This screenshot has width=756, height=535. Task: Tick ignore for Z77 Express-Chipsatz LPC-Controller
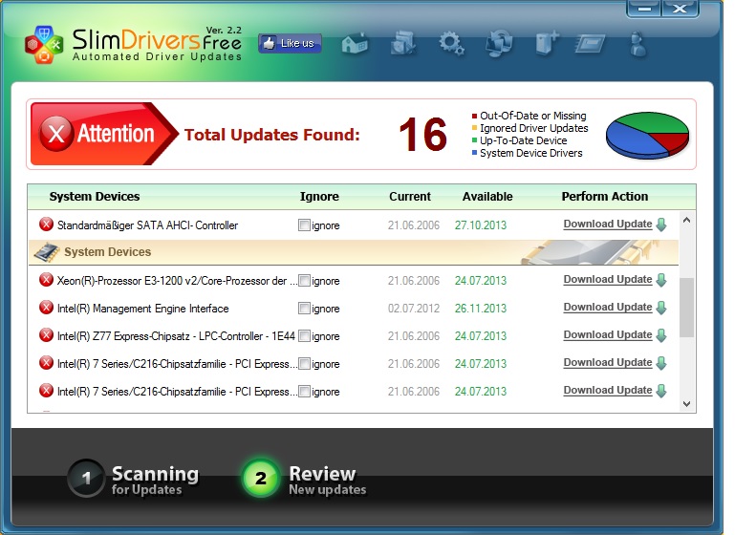(304, 336)
